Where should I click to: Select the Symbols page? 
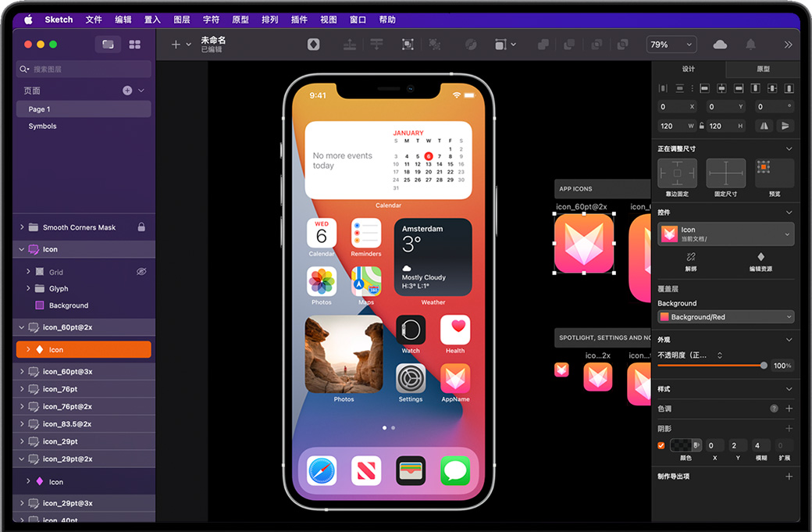click(x=43, y=127)
